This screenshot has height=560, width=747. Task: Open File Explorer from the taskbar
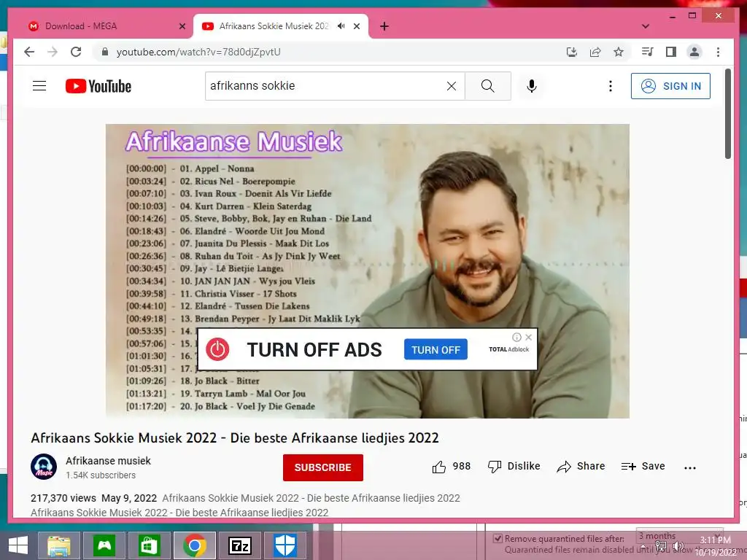click(59, 545)
